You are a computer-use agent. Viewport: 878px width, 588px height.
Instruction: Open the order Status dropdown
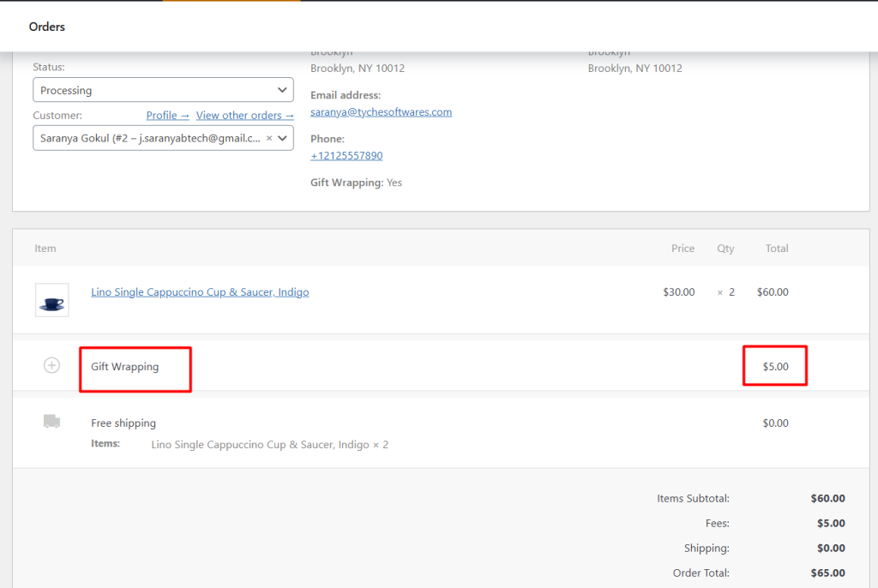[x=163, y=89]
